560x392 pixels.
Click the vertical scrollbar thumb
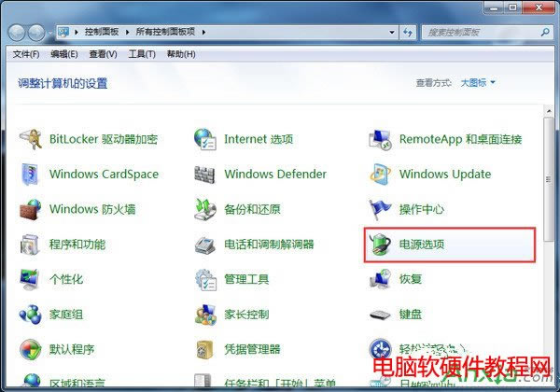click(x=549, y=179)
